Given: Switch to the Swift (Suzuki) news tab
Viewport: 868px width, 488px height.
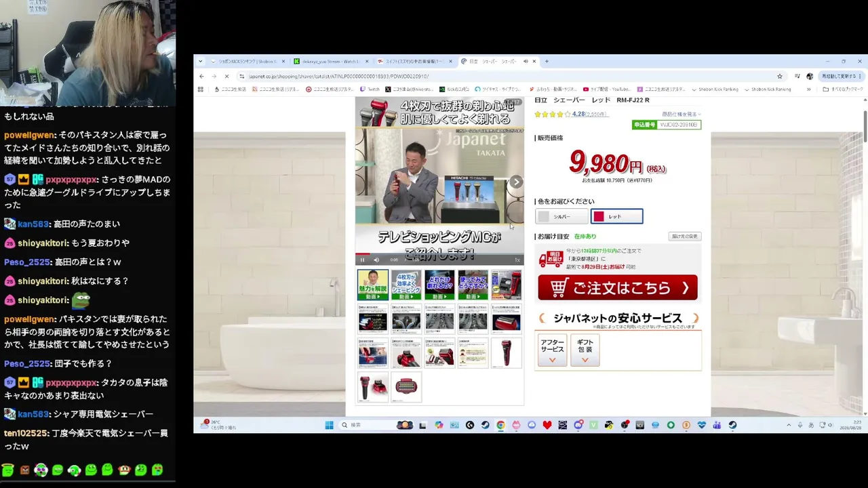Looking at the screenshot, I should pyautogui.click(x=414, y=61).
